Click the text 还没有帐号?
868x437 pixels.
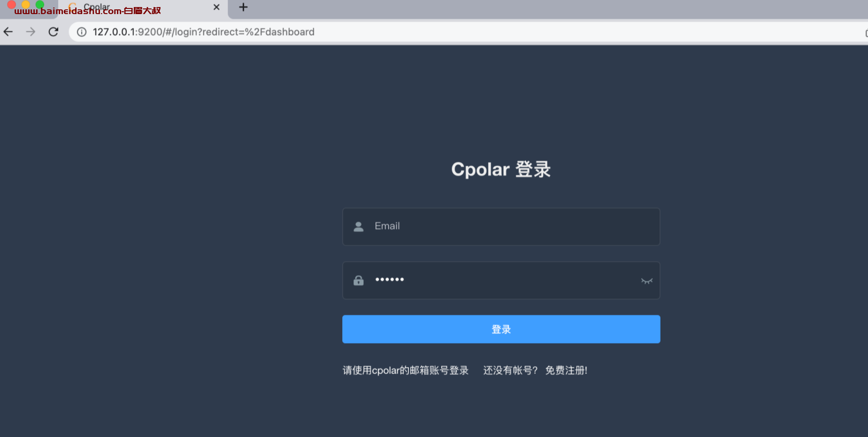click(511, 370)
